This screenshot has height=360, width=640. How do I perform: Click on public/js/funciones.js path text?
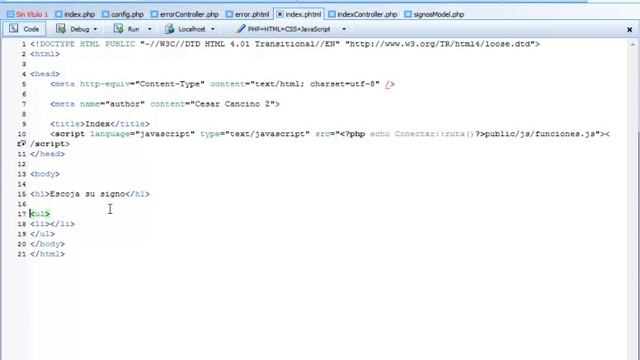pos(541,134)
